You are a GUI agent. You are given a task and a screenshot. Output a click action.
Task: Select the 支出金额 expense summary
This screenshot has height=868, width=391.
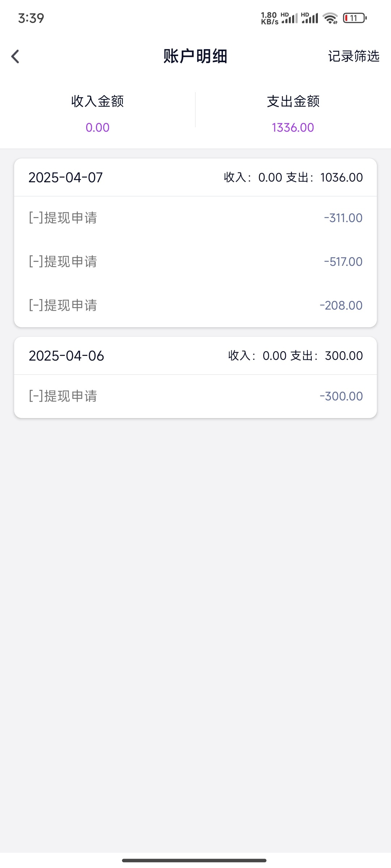[x=293, y=101]
